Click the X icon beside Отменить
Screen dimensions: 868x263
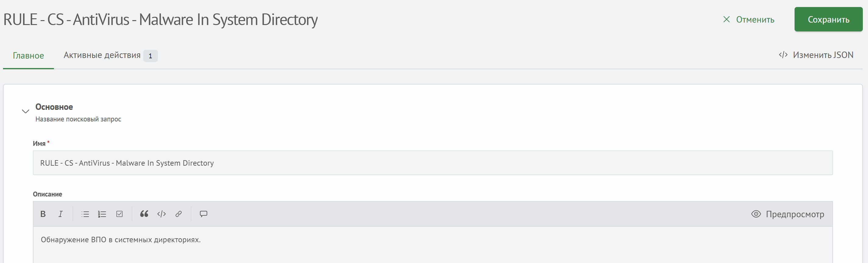point(727,20)
